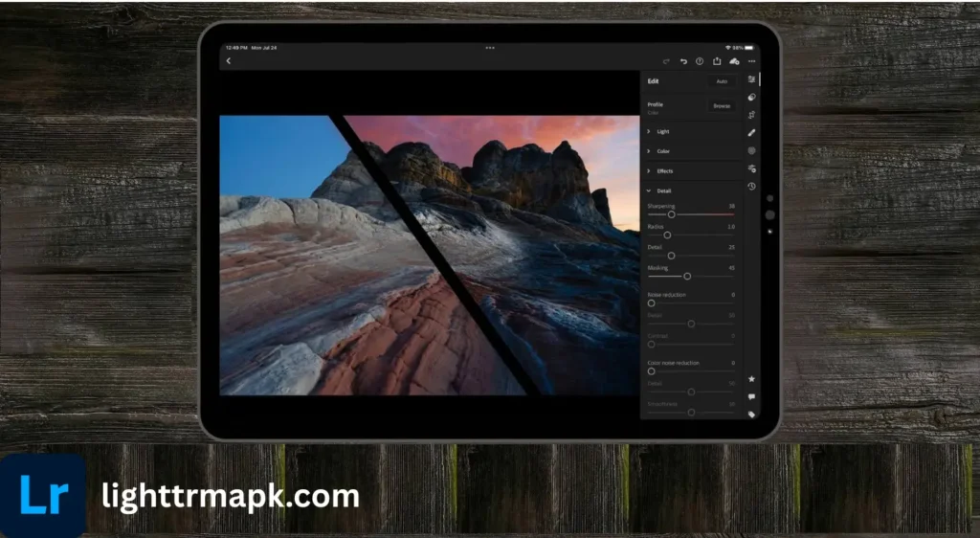Tap the iPad multitasking dots at top
Image resolution: width=980 pixels, height=538 pixels.
click(x=490, y=48)
